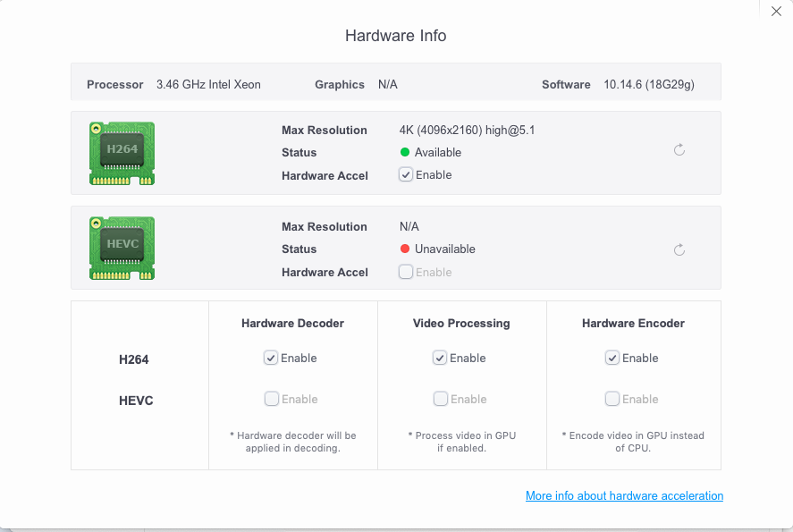Toggle HEVC Hardware Accel Enable checkbox

click(x=406, y=272)
